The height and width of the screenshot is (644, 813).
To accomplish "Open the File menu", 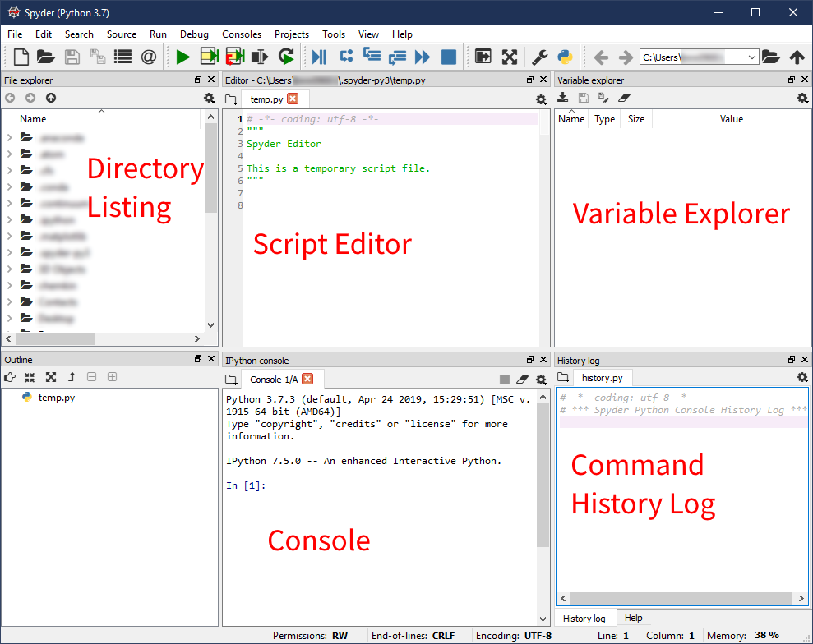I will click(x=15, y=34).
